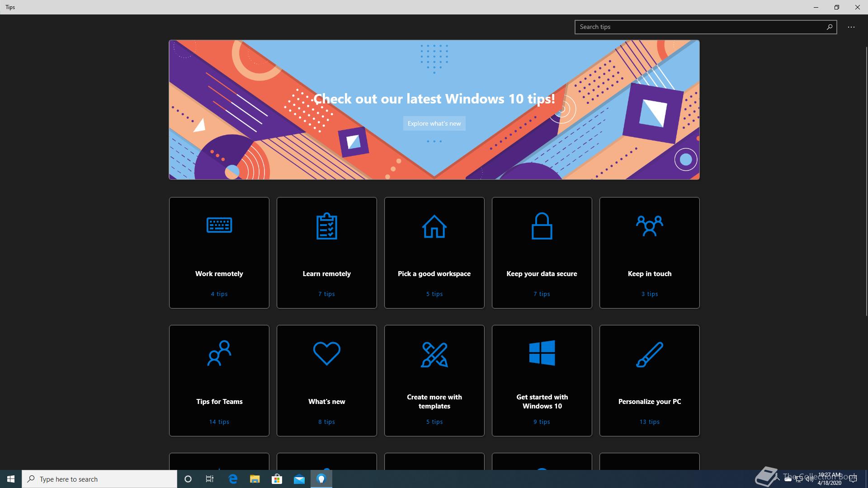The image size is (868, 488).
Task: Click '9 tips' under Get started with Windows 10
Action: pos(542,422)
